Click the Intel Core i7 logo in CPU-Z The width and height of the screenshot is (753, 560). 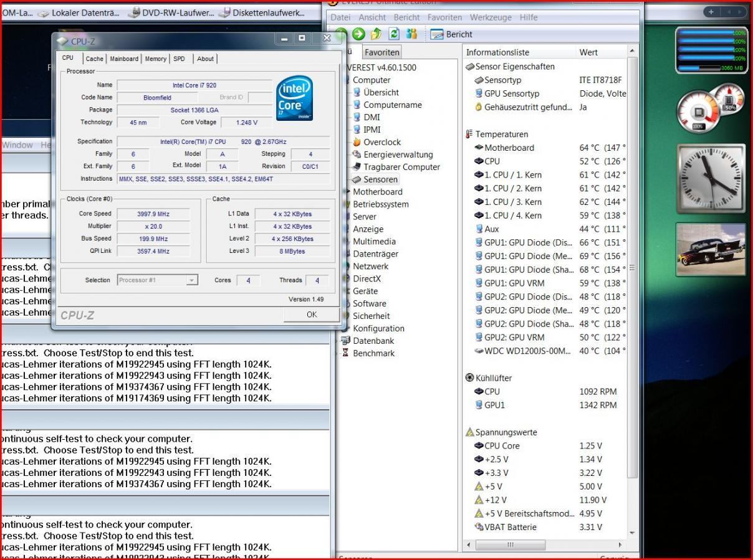(294, 99)
